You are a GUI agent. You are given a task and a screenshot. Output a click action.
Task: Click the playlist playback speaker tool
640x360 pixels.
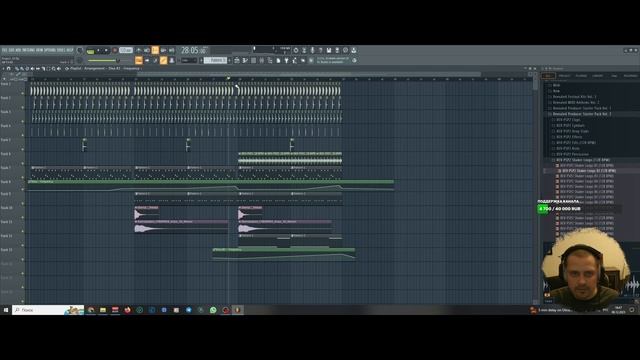(59, 69)
